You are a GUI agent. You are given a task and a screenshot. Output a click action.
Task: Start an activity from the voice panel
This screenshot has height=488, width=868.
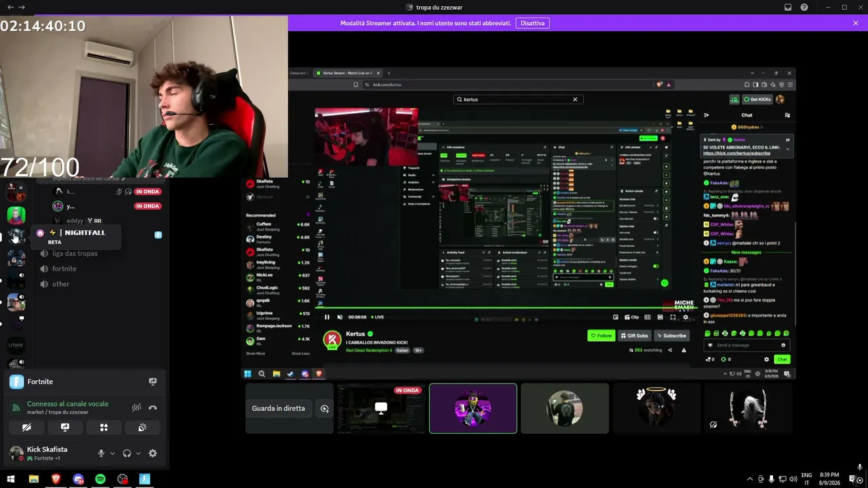coord(104,428)
